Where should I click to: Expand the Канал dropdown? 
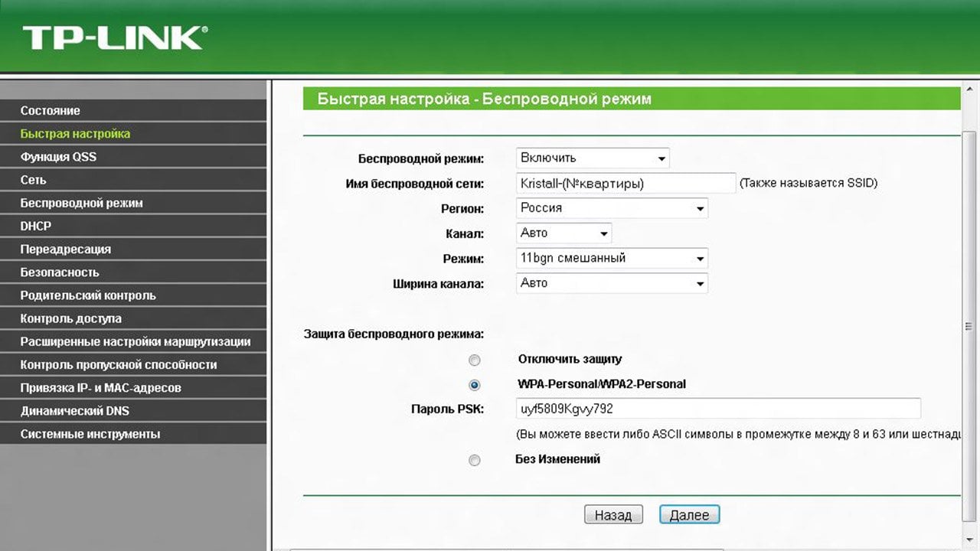[x=563, y=233]
